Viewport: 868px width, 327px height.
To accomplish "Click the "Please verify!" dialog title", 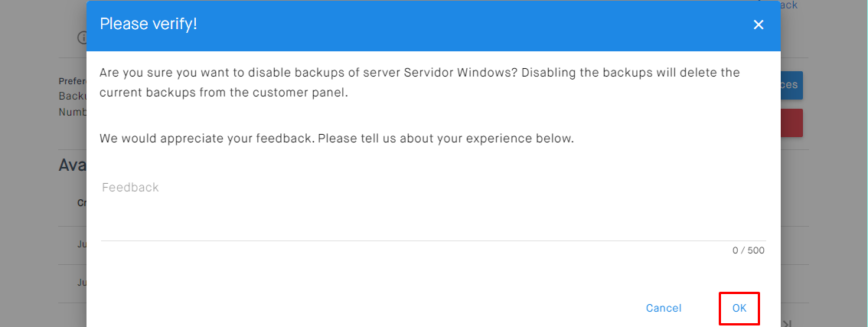I will click(148, 24).
